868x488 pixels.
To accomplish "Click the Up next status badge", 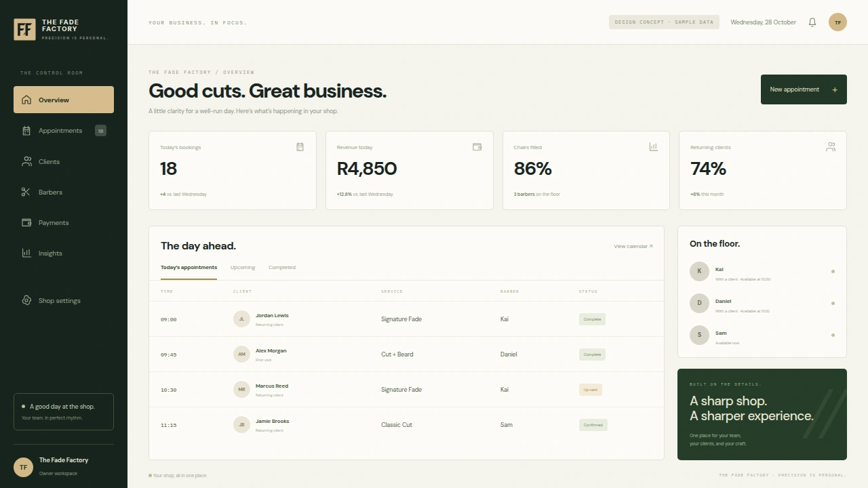I will tap(591, 390).
